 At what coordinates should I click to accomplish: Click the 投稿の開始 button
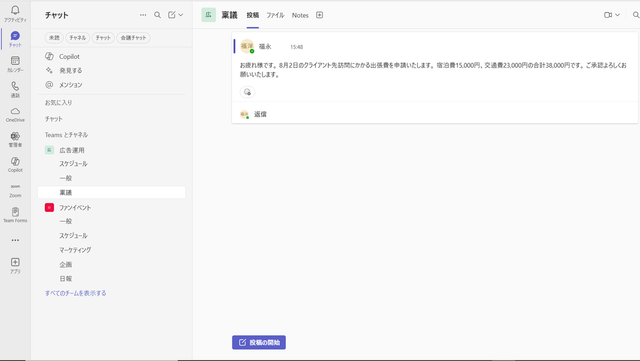pos(259,342)
